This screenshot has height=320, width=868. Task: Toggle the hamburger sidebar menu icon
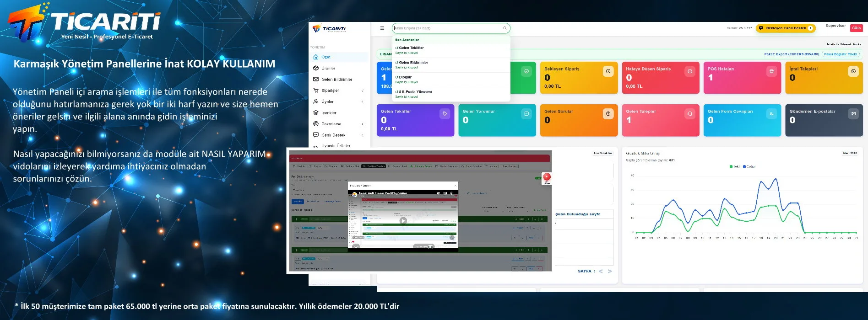click(382, 28)
